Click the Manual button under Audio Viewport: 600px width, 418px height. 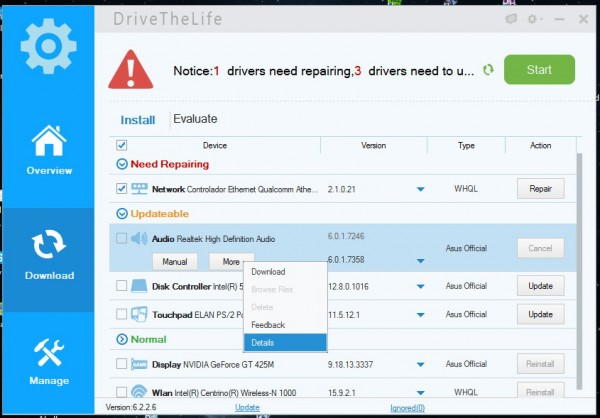coord(175,261)
